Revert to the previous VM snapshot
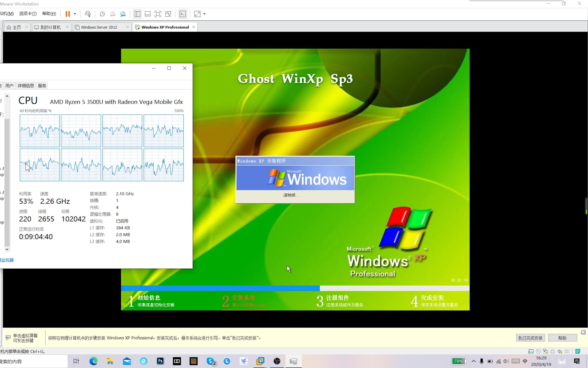The width and height of the screenshot is (588, 368). click(112, 14)
